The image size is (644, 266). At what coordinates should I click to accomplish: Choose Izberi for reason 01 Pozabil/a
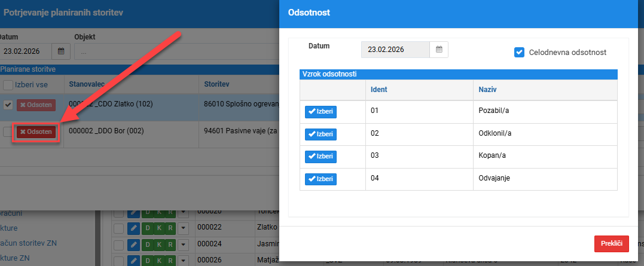pos(321,112)
